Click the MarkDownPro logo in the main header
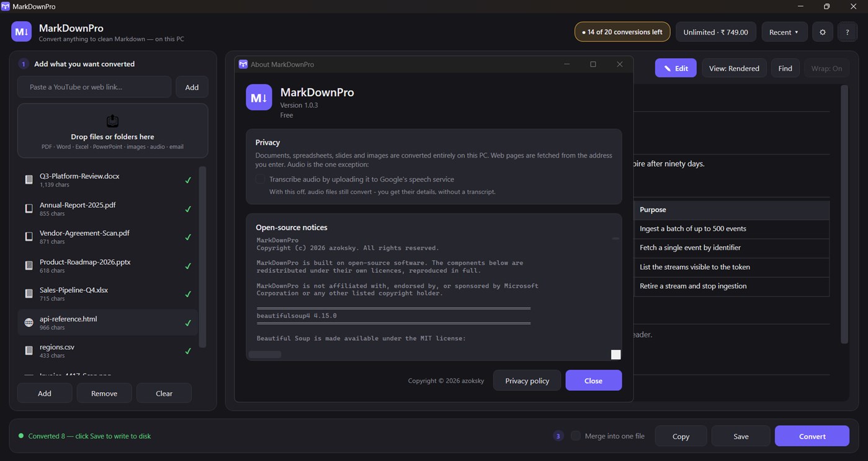 tap(22, 32)
